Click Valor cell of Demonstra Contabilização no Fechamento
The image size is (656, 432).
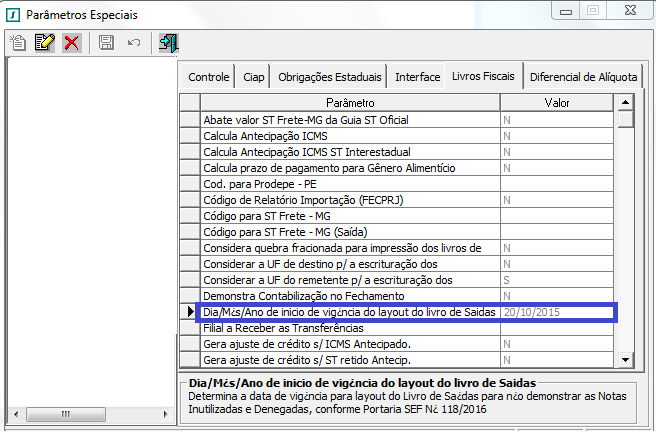tap(557, 296)
